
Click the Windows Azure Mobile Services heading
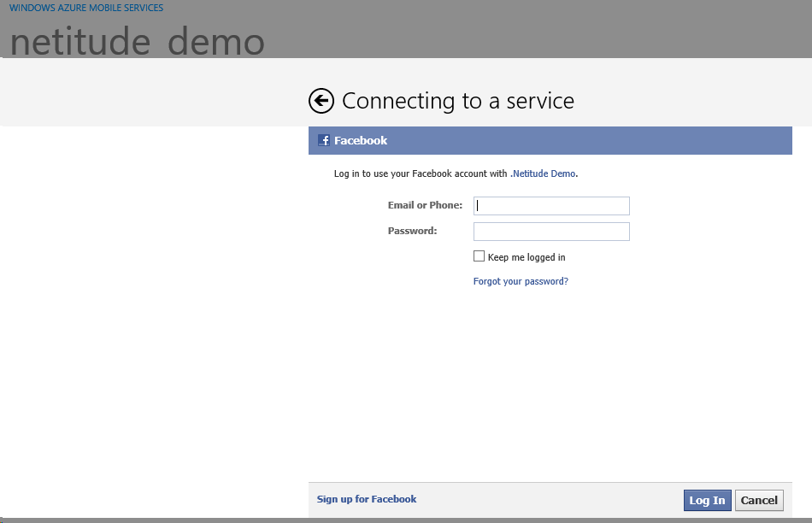pos(86,8)
